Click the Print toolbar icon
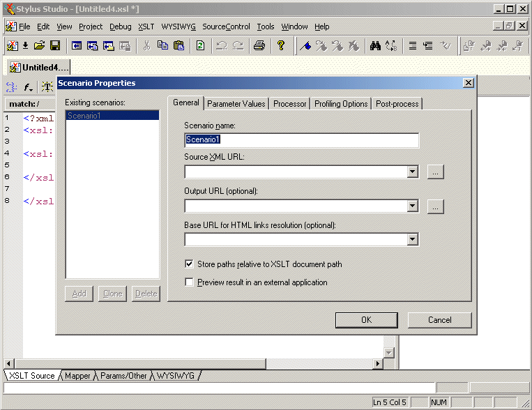532x410 pixels. pyautogui.click(x=259, y=46)
